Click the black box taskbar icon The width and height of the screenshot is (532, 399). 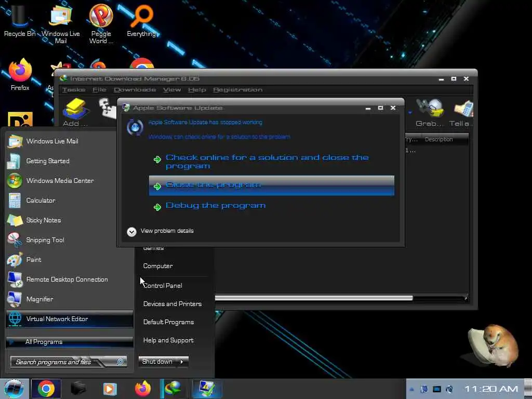(78, 388)
